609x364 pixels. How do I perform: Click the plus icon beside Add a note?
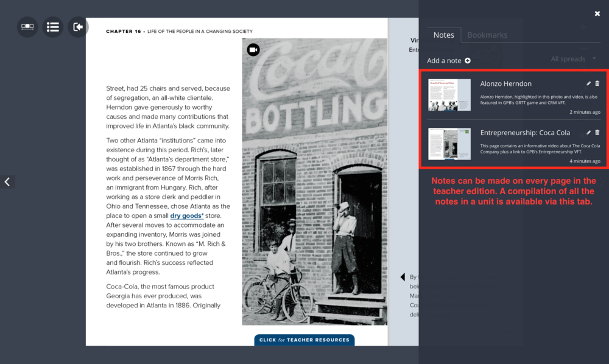tap(468, 60)
